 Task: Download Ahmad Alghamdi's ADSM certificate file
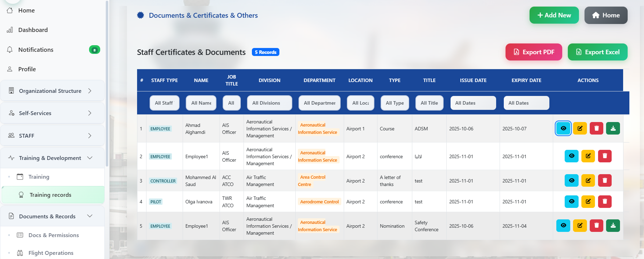[613, 128]
